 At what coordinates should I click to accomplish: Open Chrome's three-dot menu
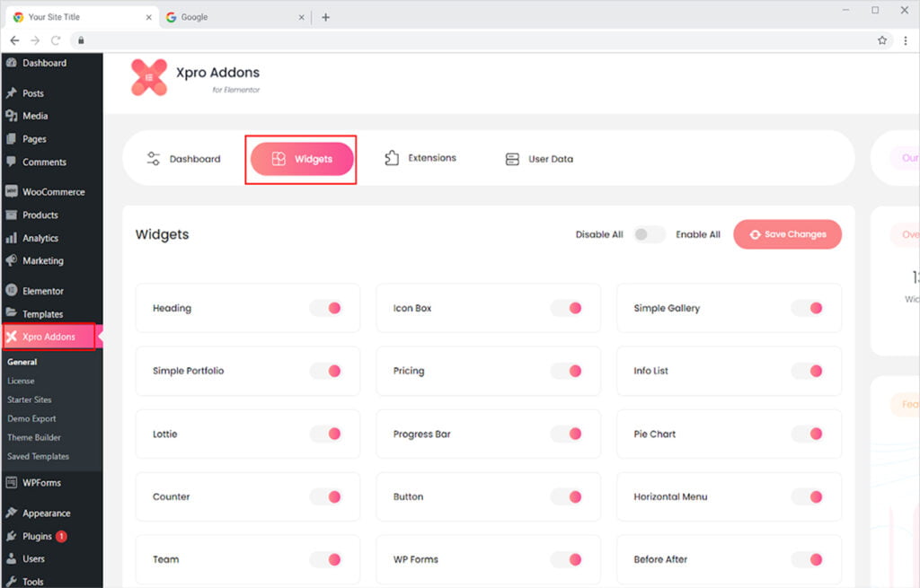tap(906, 40)
